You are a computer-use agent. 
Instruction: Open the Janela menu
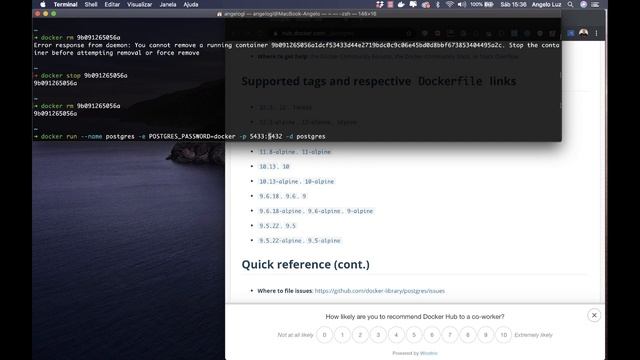(168, 4)
